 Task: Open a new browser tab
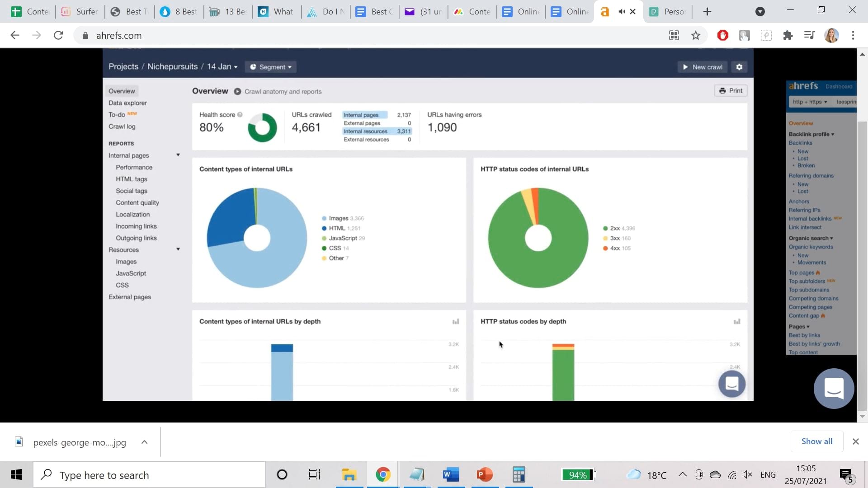pyautogui.click(x=708, y=12)
